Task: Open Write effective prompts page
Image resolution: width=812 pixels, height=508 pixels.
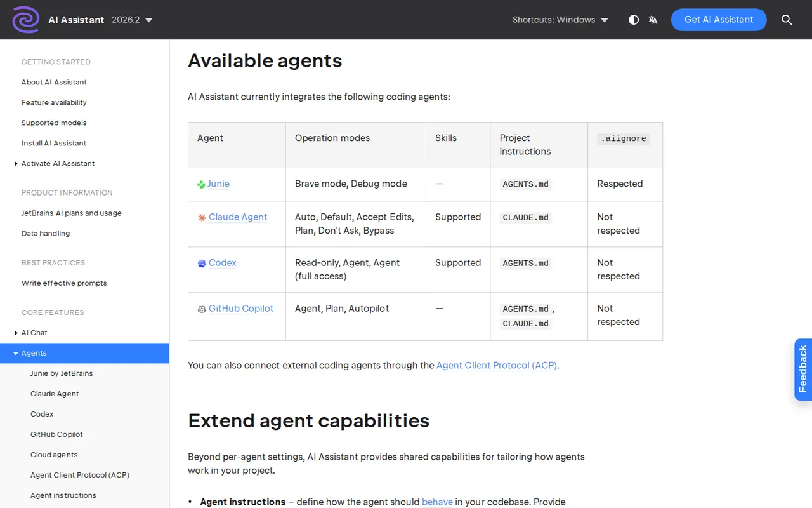Action: click(x=64, y=283)
